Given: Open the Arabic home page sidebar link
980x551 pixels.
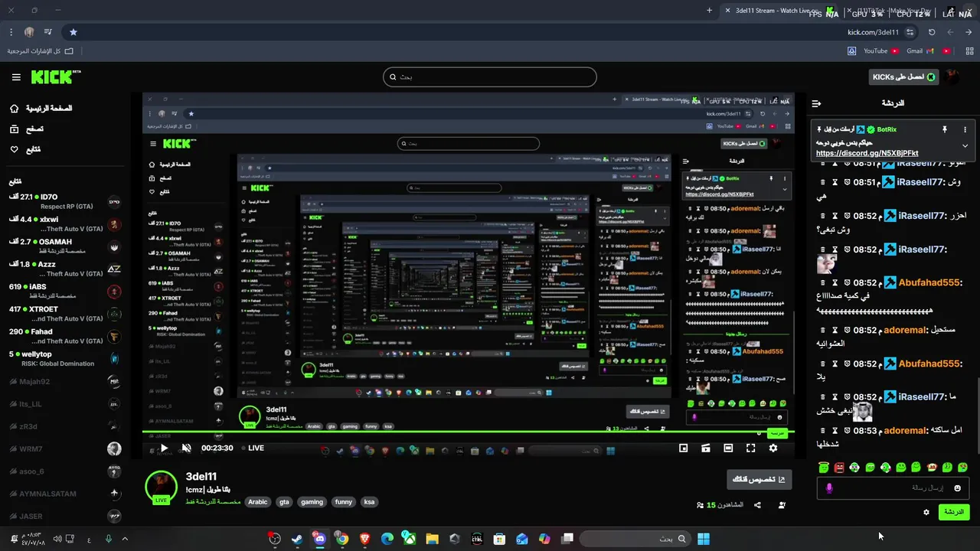Looking at the screenshot, I should pos(41,109).
